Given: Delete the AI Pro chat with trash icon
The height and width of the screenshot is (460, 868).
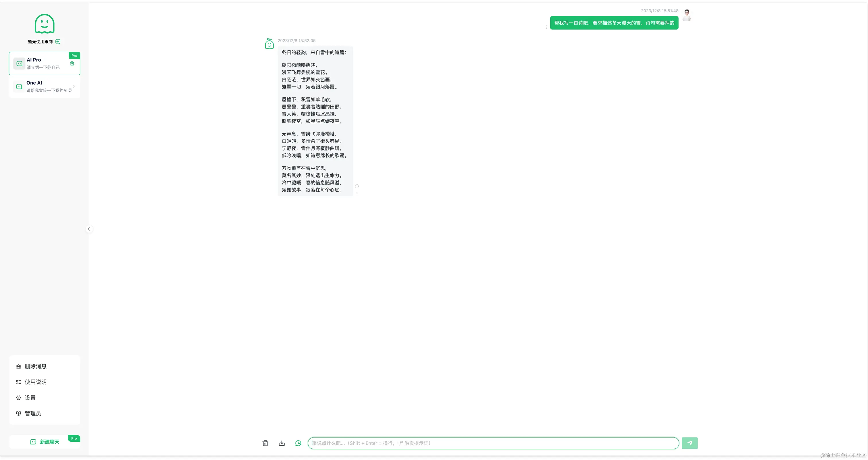Looking at the screenshot, I should tap(72, 63).
